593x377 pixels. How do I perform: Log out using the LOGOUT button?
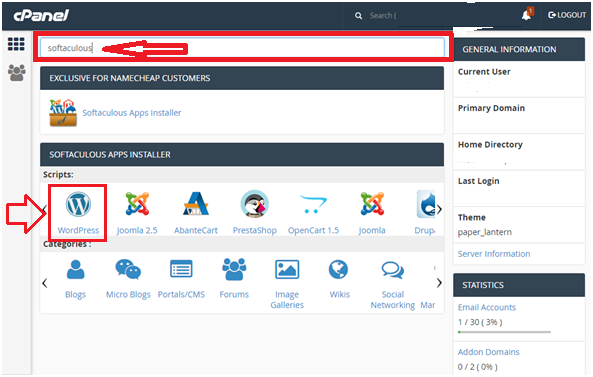pyautogui.click(x=567, y=15)
